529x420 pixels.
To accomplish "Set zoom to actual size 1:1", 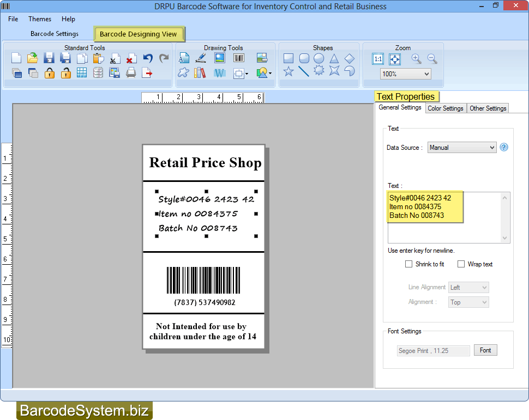I will coord(378,59).
